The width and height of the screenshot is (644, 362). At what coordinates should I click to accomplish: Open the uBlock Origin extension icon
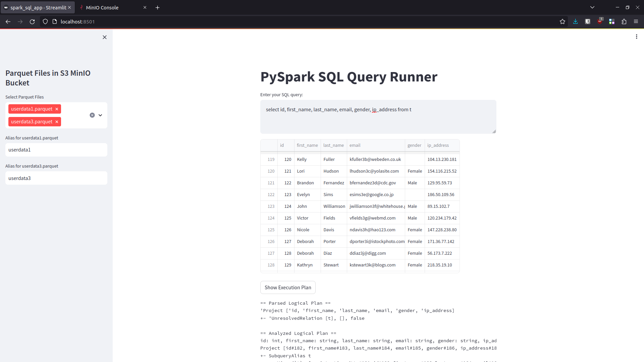click(600, 21)
